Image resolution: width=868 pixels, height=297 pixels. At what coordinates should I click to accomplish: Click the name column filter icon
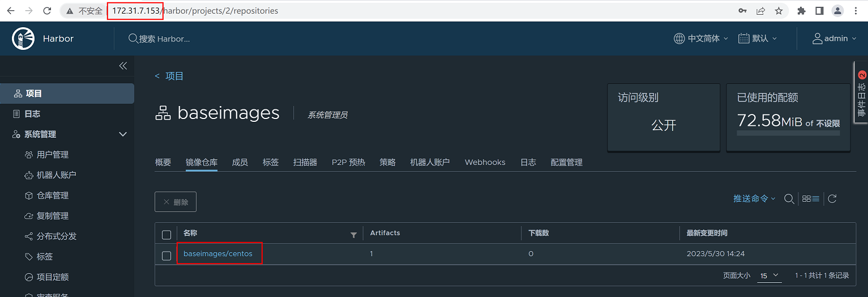click(354, 235)
